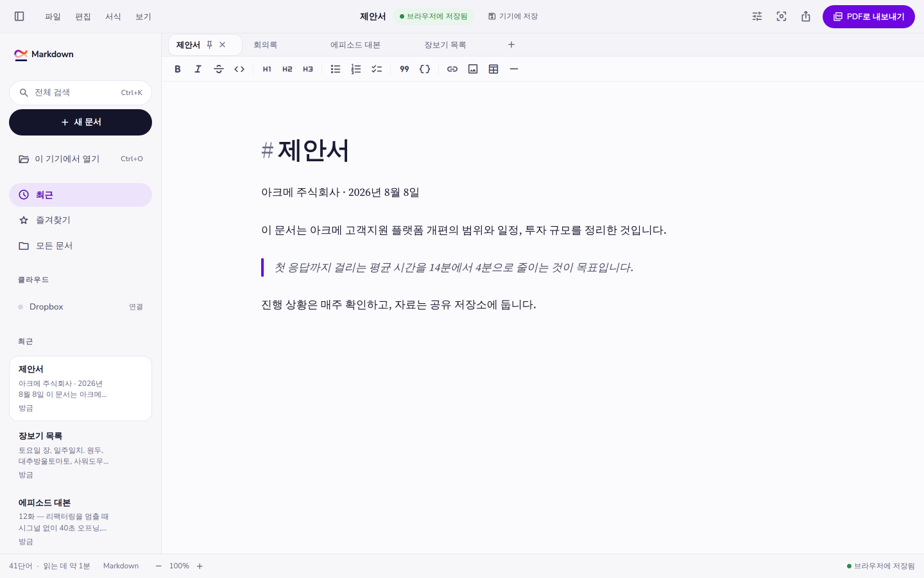
Task: Set heading level H2
Action: [287, 69]
